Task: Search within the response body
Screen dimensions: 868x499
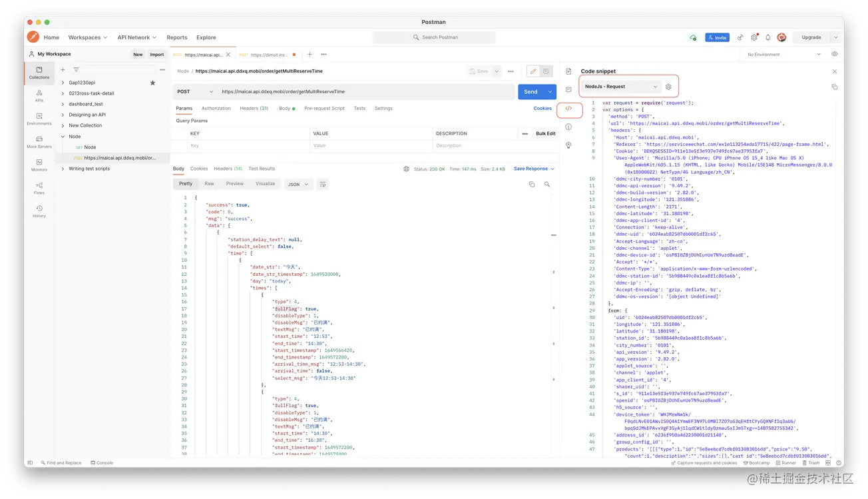Action: click(547, 184)
